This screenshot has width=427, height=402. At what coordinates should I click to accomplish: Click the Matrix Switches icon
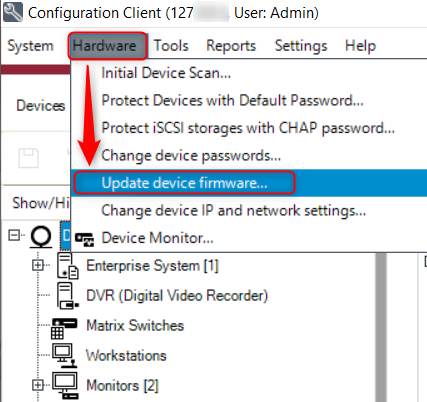(x=64, y=328)
